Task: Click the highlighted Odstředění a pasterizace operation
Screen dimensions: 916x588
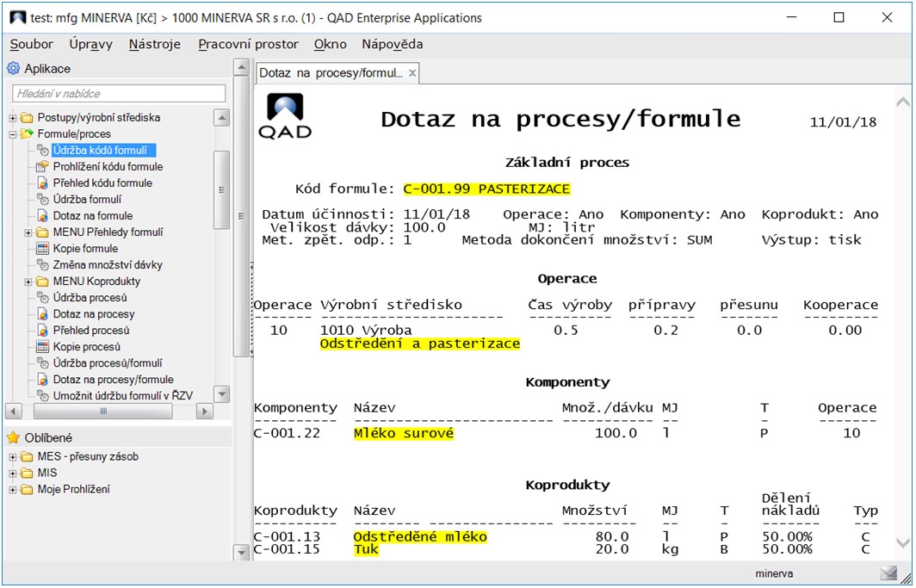Action: pos(420,344)
